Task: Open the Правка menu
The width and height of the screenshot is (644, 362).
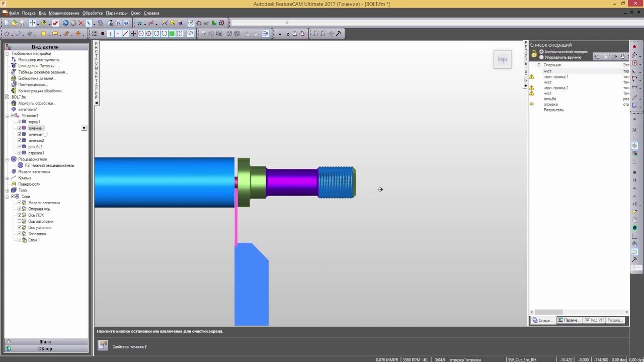Action: point(29,13)
